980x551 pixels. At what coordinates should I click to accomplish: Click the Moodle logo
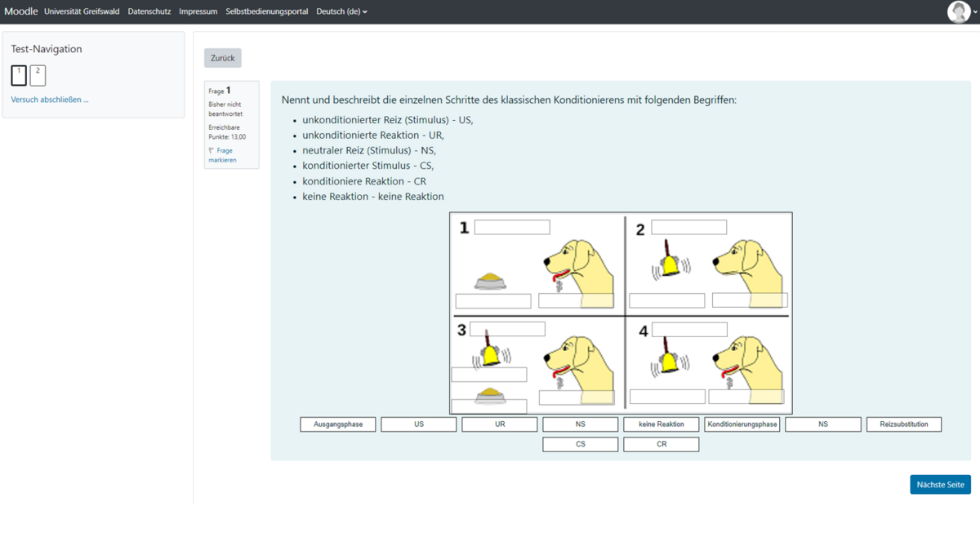tap(20, 11)
